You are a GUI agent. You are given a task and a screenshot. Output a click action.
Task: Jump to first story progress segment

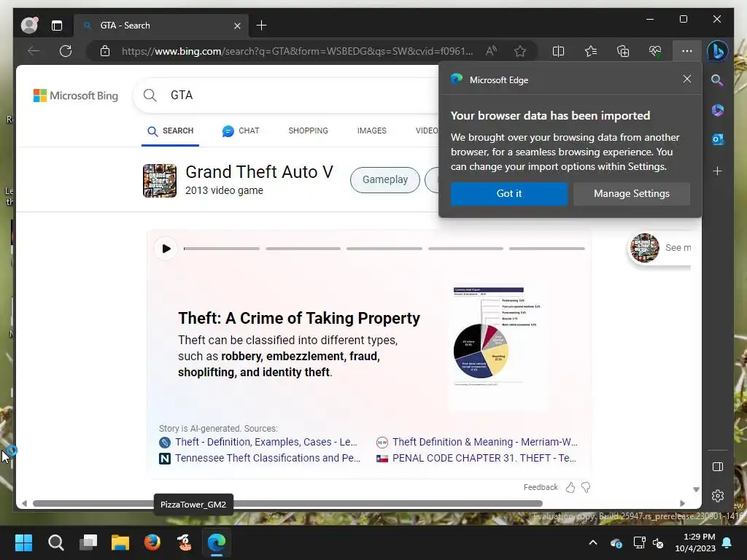click(x=222, y=249)
